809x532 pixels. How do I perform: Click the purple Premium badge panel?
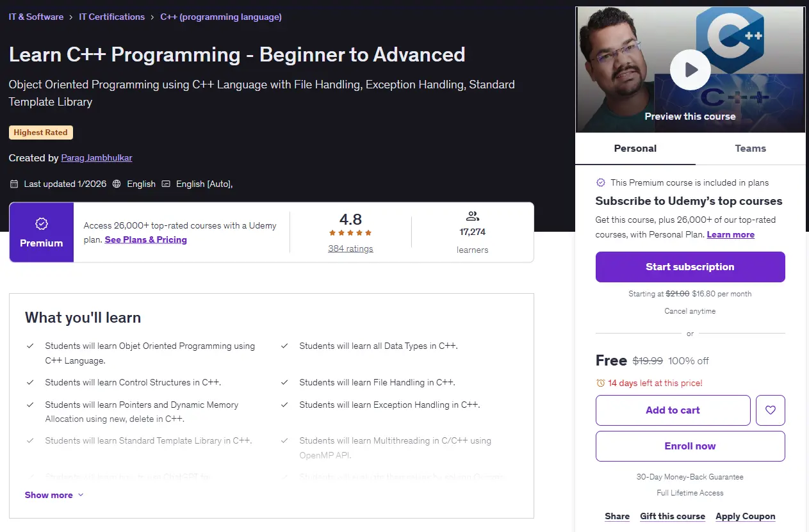coord(42,232)
